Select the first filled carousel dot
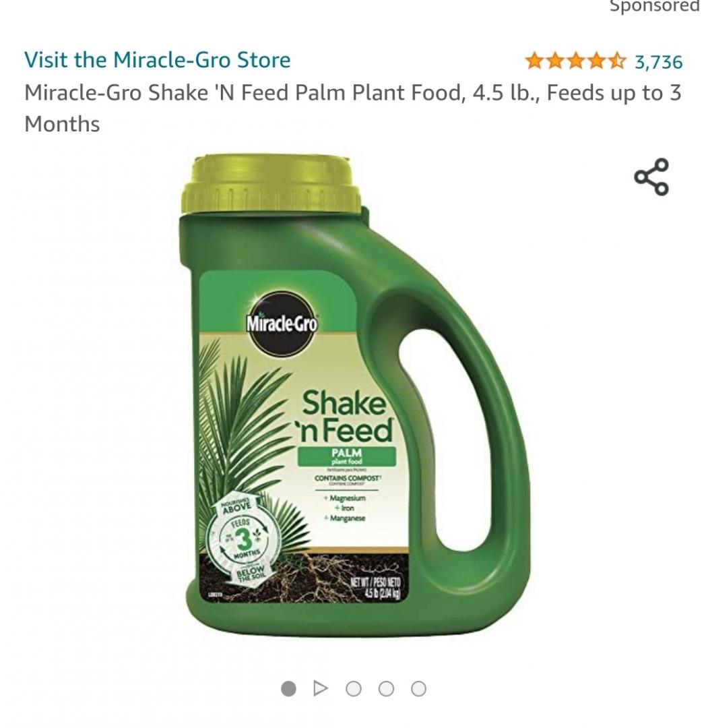706x728 pixels. point(288,688)
